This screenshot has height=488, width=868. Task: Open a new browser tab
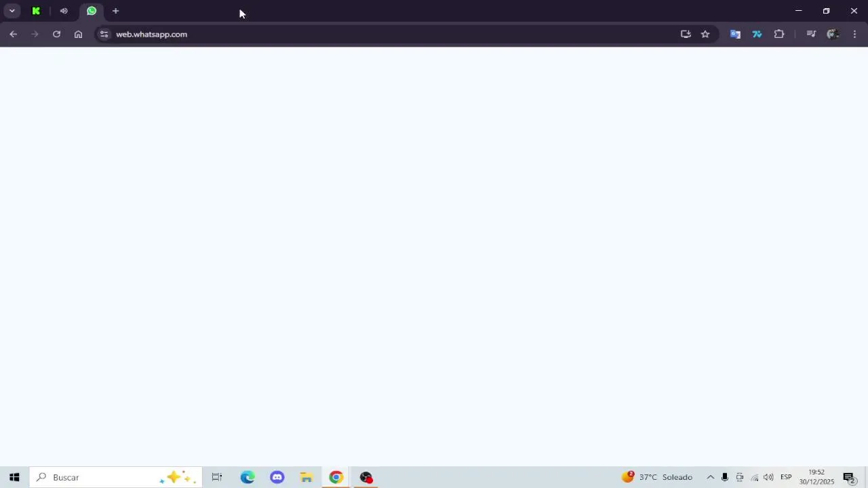pyautogui.click(x=115, y=11)
